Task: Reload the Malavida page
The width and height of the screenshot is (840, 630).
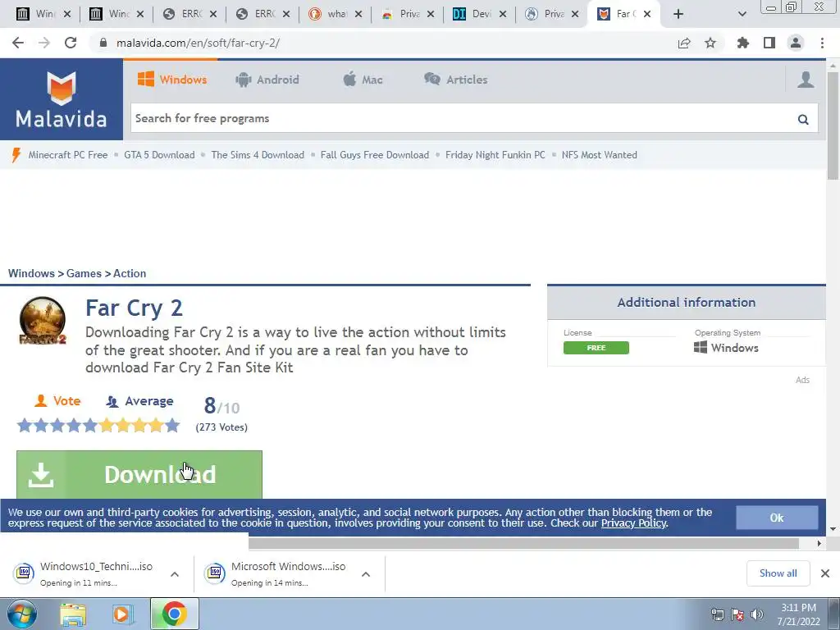Action: click(x=71, y=43)
